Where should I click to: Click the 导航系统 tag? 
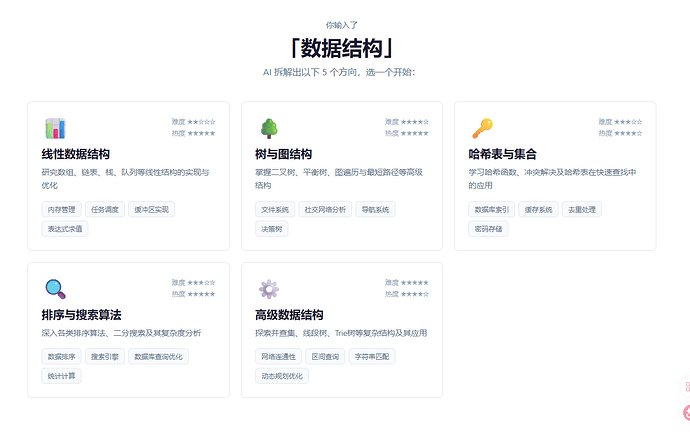click(375, 209)
